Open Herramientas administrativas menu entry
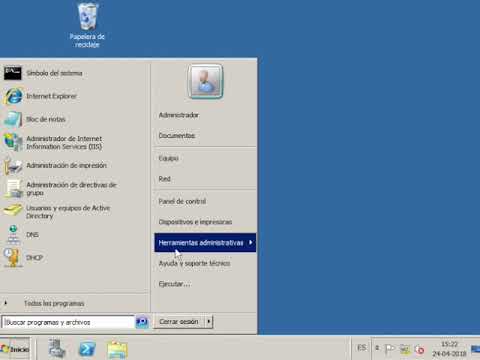Image resolution: width=480 pixels, height=360 pixels. point(205,243)
